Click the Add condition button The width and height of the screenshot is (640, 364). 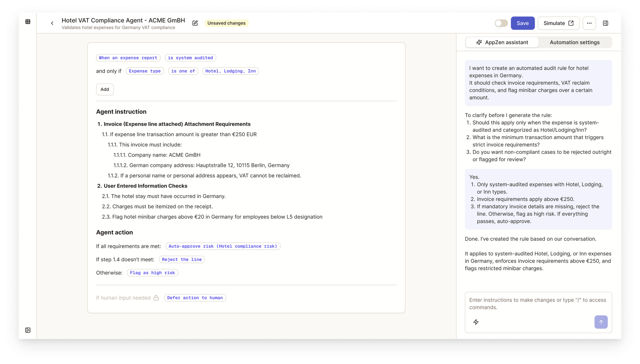pos(105,89)
